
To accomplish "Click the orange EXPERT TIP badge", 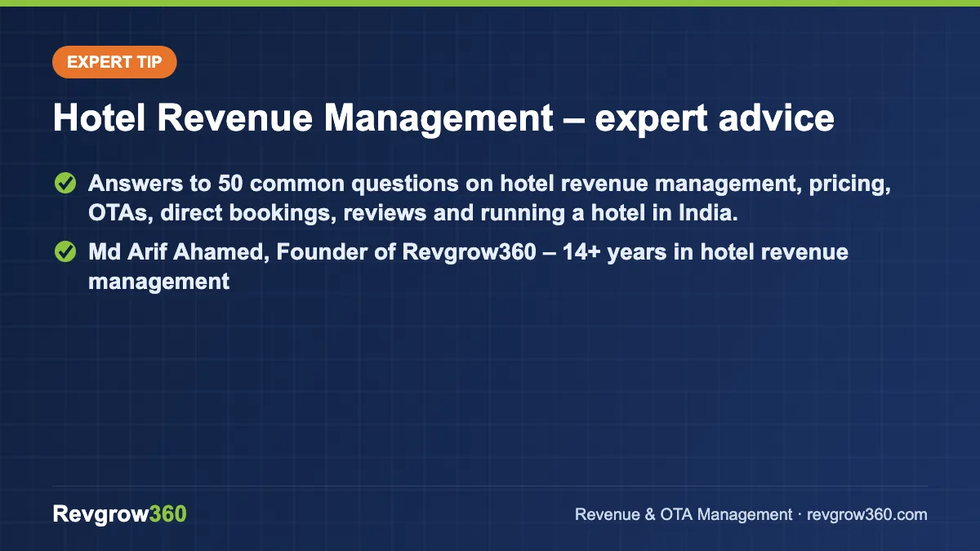I will pos(114,62).
